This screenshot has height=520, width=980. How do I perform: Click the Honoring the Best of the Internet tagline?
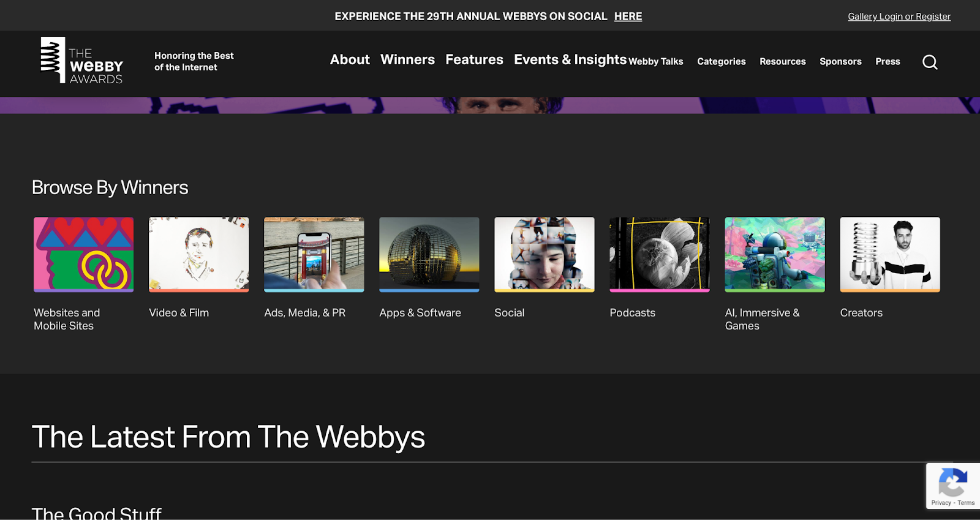194,61
